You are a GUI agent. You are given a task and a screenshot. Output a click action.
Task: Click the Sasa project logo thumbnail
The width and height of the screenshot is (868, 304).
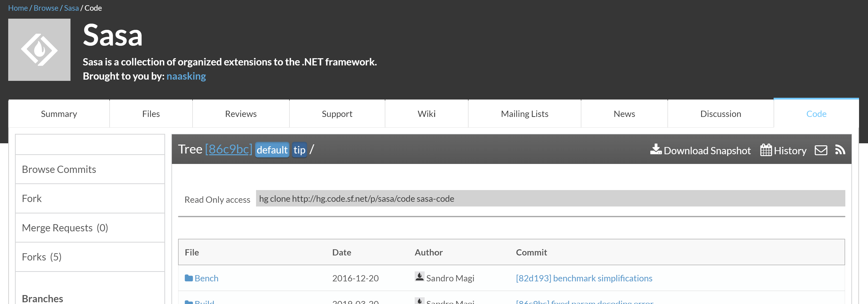click(39, 50)
